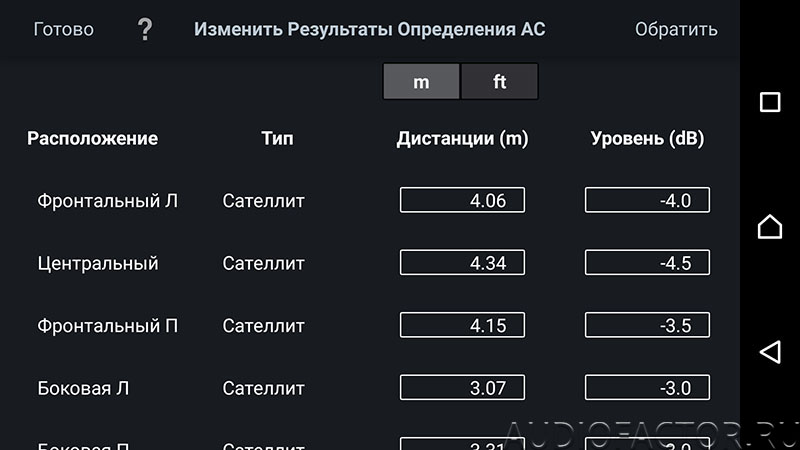Switch distance units to meters (m)
800x450 pixels.
click(421, 81)
